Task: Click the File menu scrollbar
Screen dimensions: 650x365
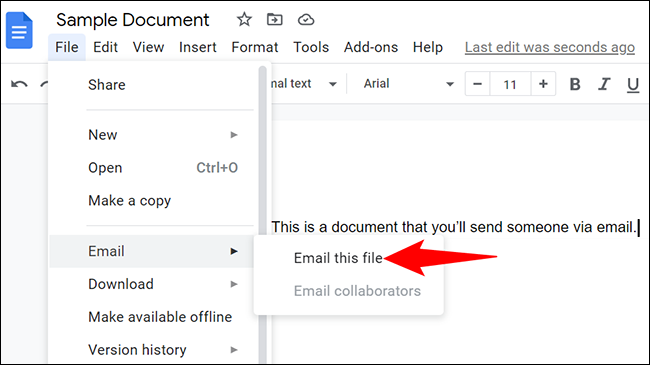Action: 262,214
